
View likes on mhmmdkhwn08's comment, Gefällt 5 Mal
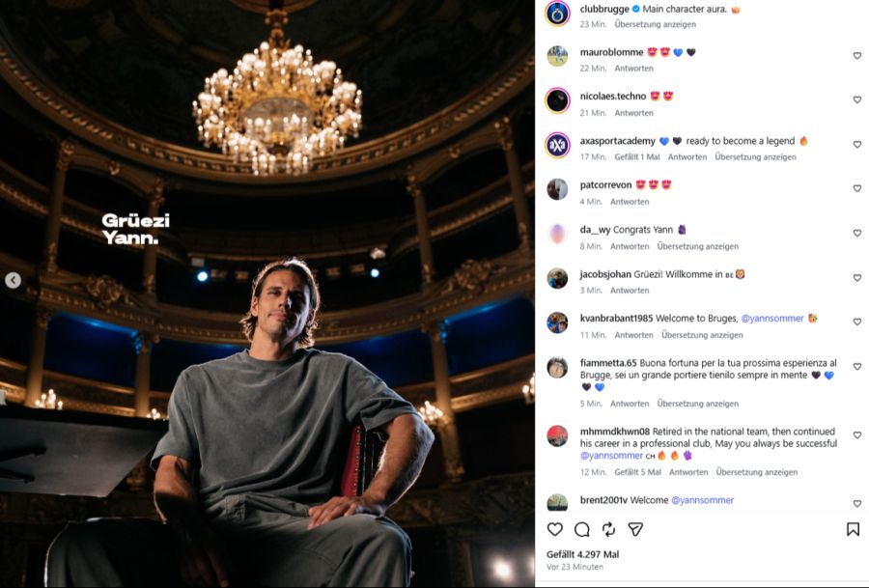tap(637, 472)
